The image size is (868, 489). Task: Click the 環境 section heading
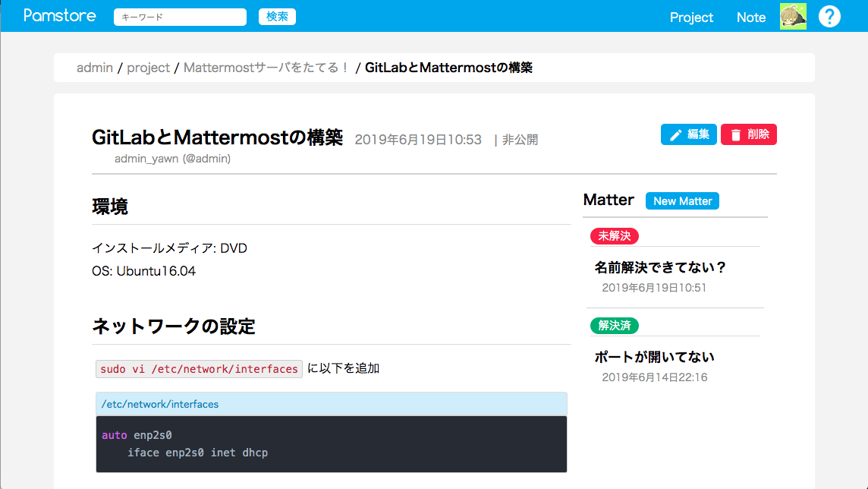pos(109,207)
